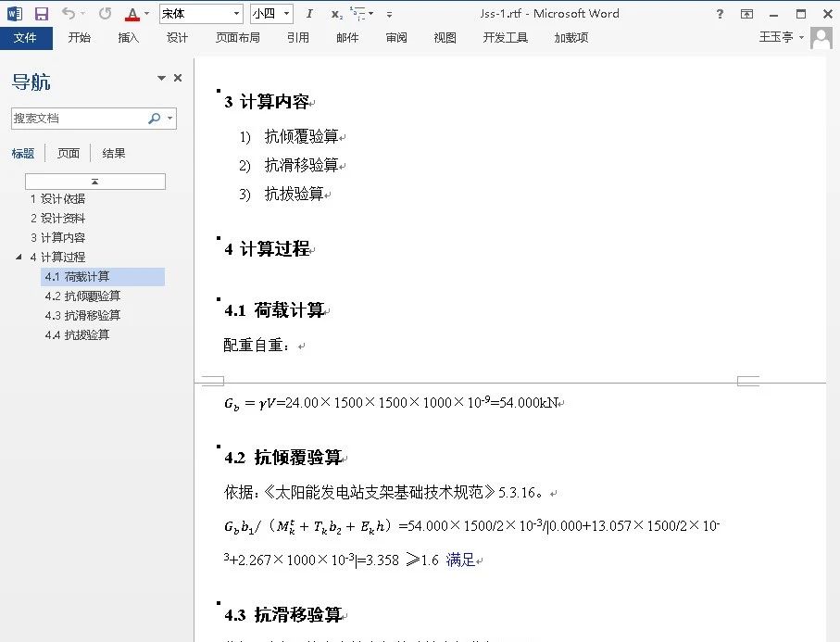The image size is (840, 642).
Task: Click the Ribbon Display Options icon
Action: coord(747,14)
